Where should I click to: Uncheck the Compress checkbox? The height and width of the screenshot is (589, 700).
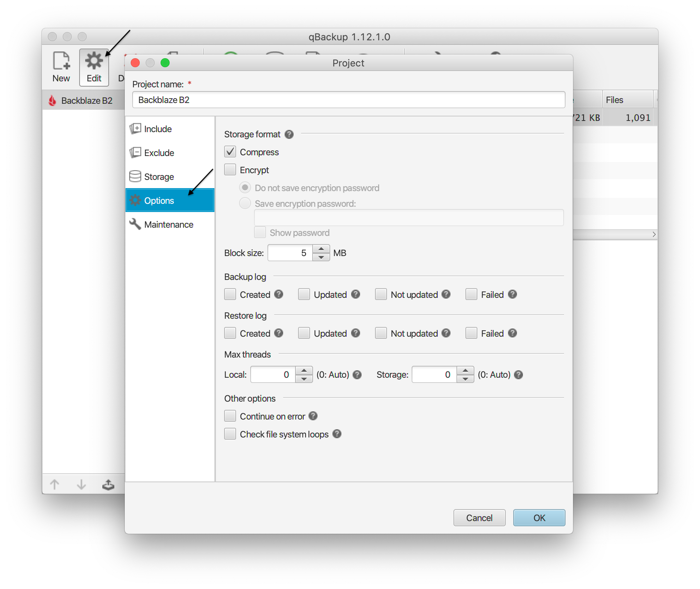pyautogui.click(x=230, y=152)
